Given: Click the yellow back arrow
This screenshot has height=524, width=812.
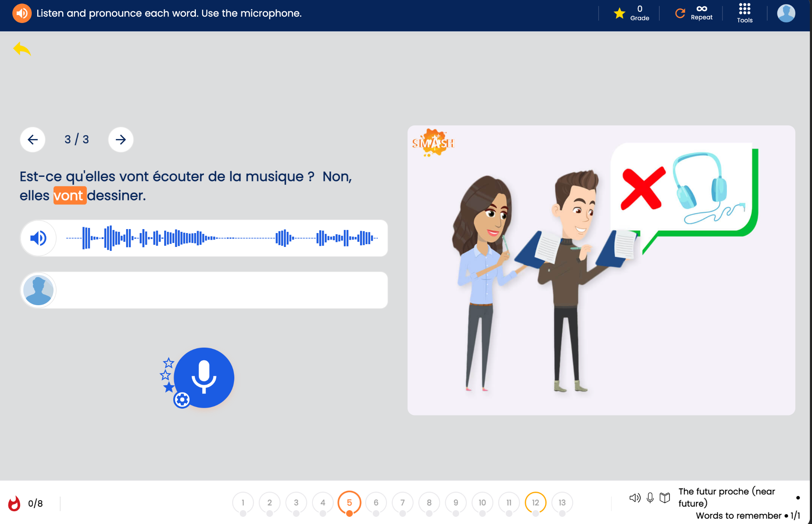Looking at the screenshot, I should click(x=22, y=49).
